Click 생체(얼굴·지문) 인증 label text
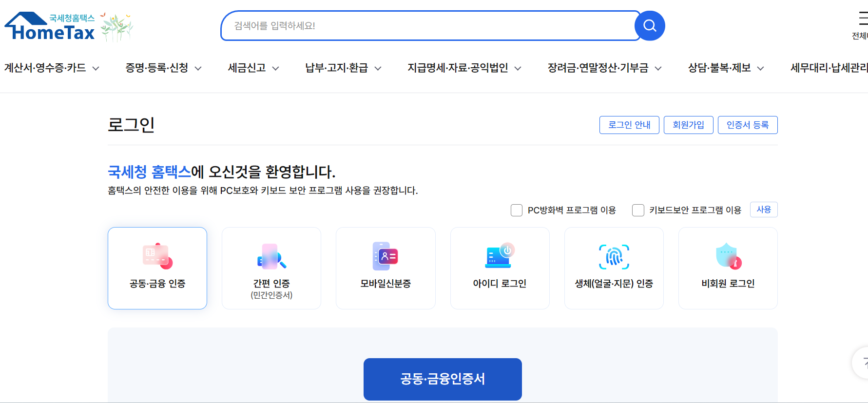The height and width of the screenshot is (403, 868). tap(614, 284)
